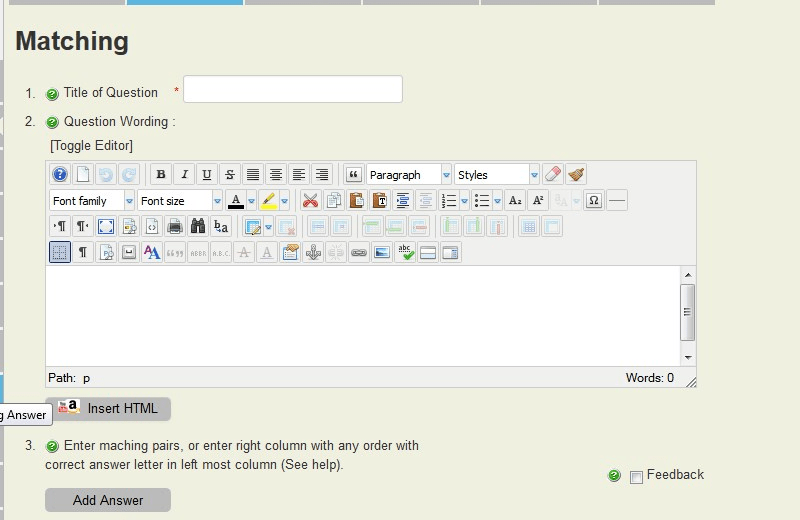Remove formatting with the eraser icon
The height and width of the screenshot is (520, 800).
pyautogui.click(x=553, y=175)
